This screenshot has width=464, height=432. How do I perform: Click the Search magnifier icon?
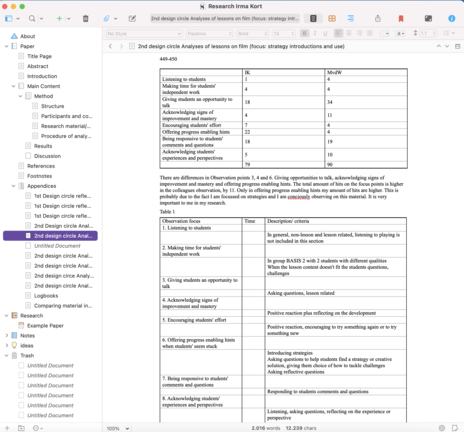pos(32,19)
